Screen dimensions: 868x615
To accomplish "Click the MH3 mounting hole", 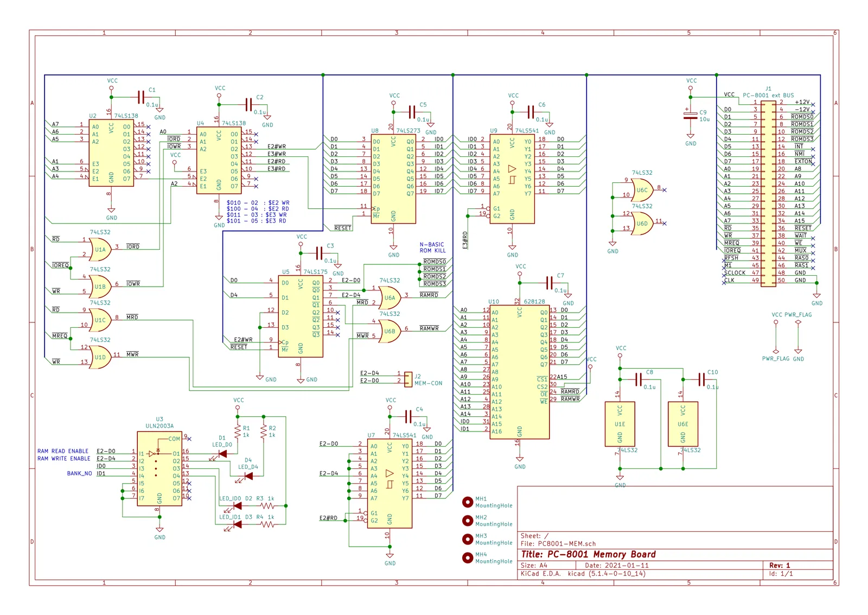I will pos(468,538).
